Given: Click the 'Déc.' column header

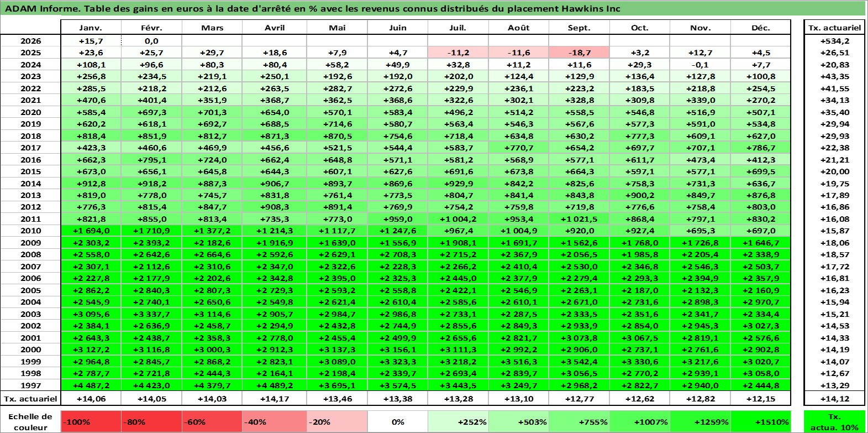Looking at the screenshot, I should [761, 28].
